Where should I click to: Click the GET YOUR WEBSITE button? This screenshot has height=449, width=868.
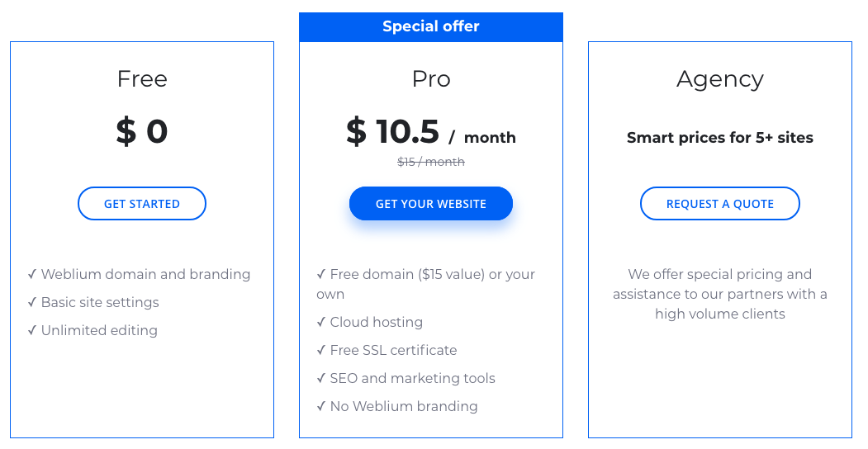(430, 204)
